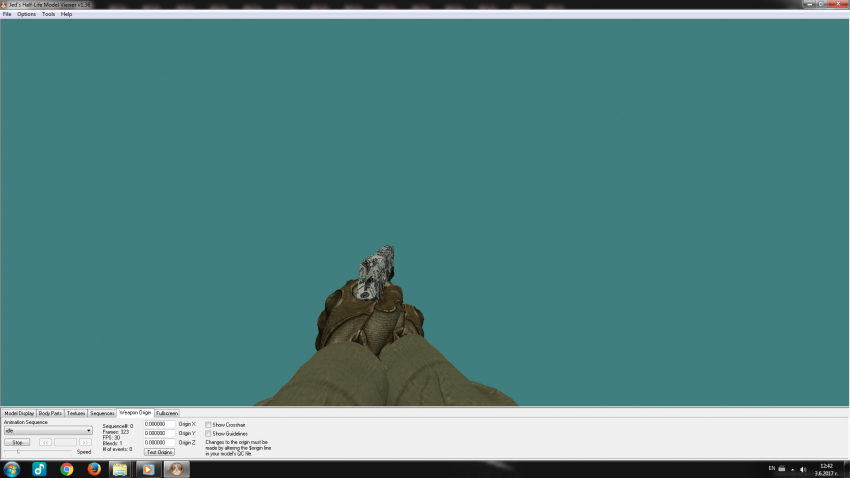This screenshot has height=478, width=850.
Task: Click the Origin X input field
Action: (x=159, y=424)
